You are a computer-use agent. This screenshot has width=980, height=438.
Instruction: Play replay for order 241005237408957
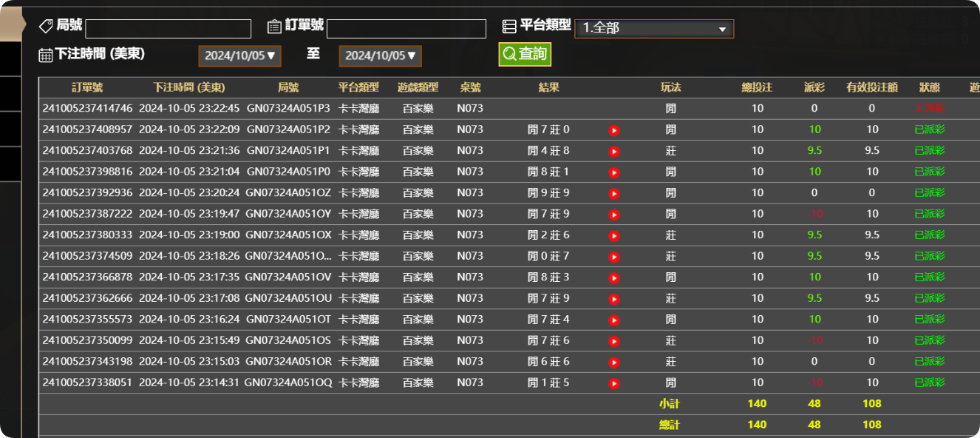(613, 129)
